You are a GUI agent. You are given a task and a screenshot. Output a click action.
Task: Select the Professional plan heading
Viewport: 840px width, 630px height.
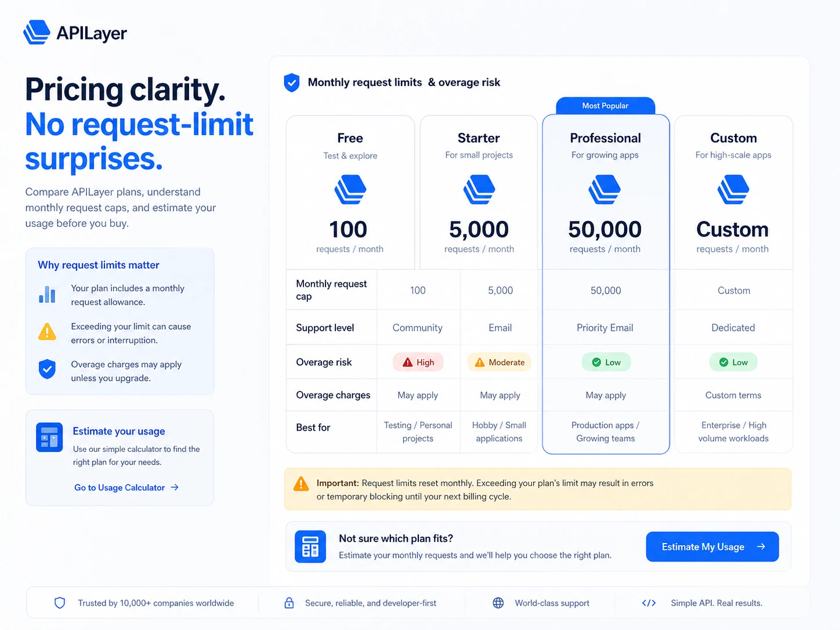point(606,138)
